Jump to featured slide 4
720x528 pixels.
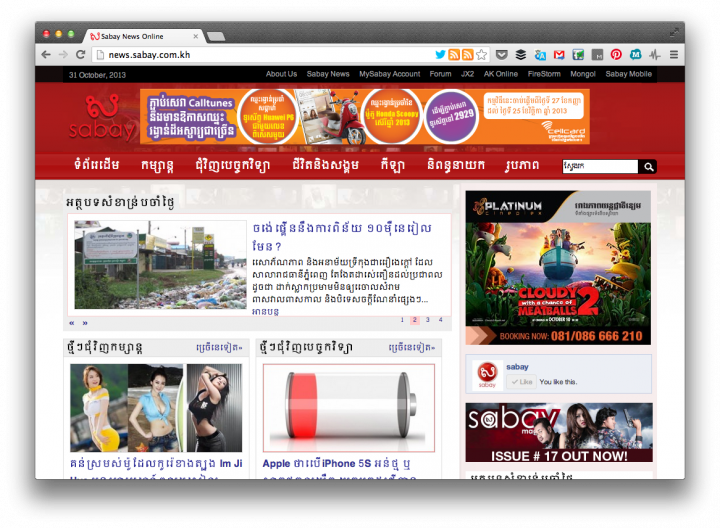coord(440,320)
